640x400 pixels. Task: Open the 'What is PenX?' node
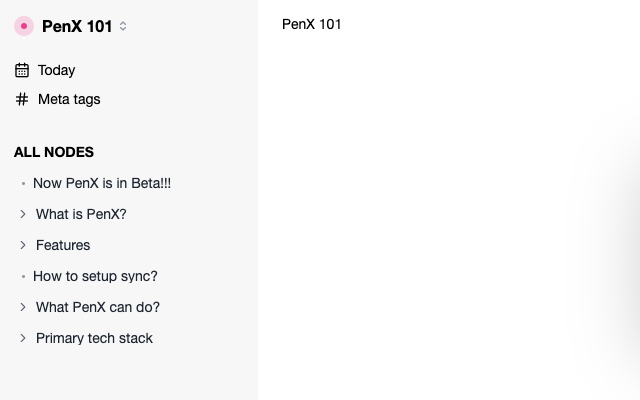pyautogui.click(x=81, y=214)
